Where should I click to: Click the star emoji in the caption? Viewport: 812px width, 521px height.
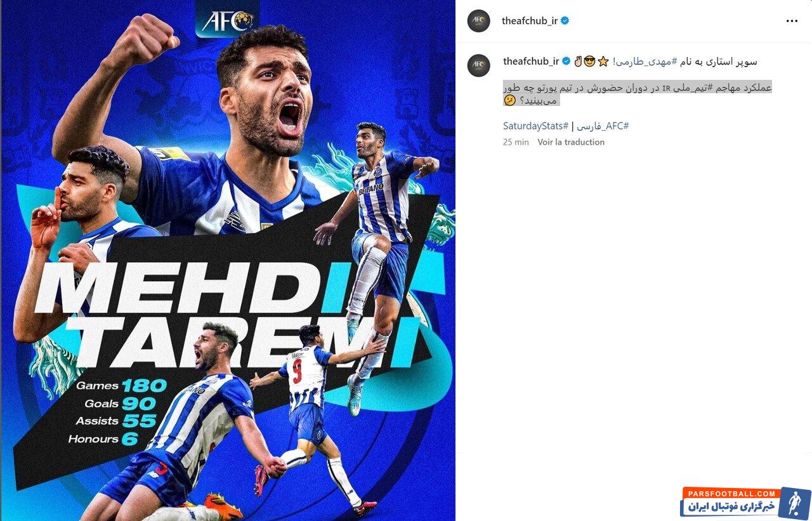pos(603,62)
